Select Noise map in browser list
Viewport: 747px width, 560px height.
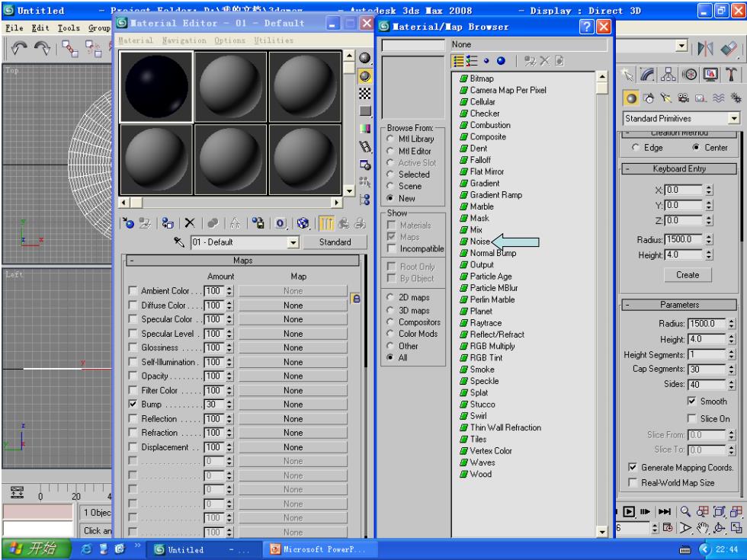[479, 242]
